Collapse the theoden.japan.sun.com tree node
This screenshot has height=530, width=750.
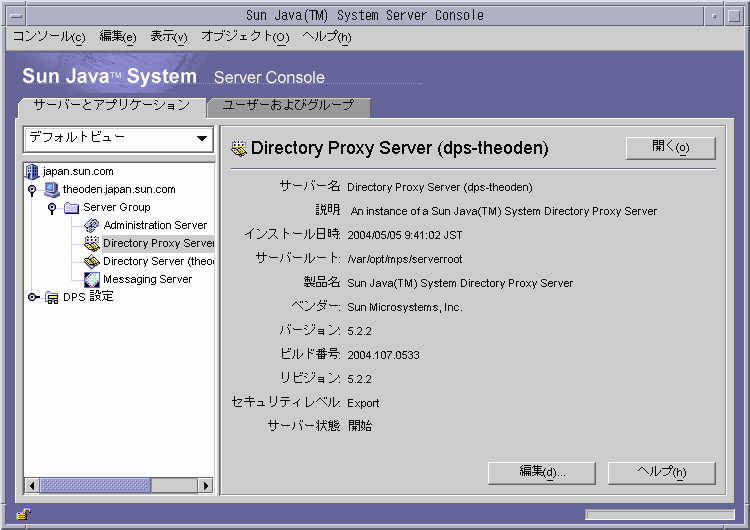pos(32,189)
